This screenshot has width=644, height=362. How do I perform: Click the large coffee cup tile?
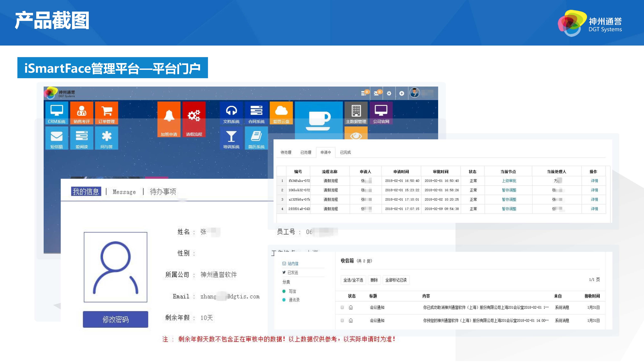tap(319, 120)
